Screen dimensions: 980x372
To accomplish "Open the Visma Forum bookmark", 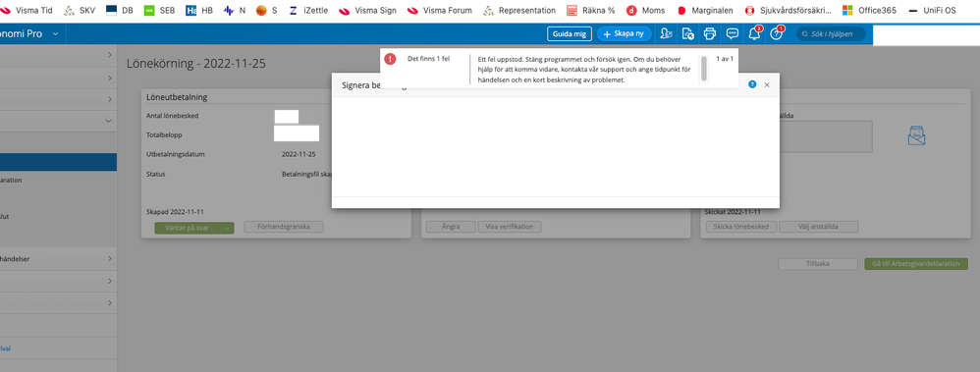I will pyautogui.click(x=439, y=10).
